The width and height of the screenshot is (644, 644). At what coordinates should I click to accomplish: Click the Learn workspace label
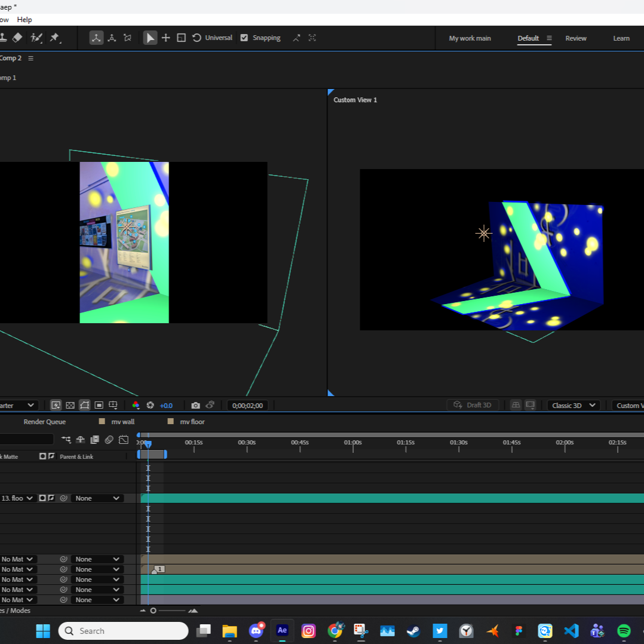621,38
